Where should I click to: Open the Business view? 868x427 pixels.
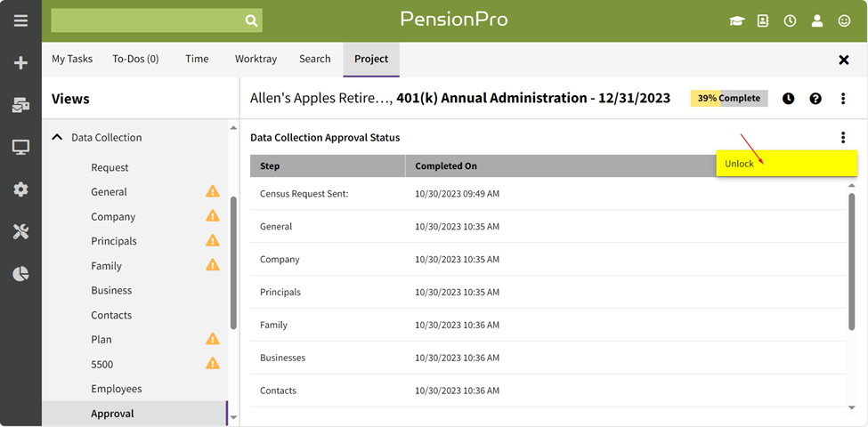point(111,290)
